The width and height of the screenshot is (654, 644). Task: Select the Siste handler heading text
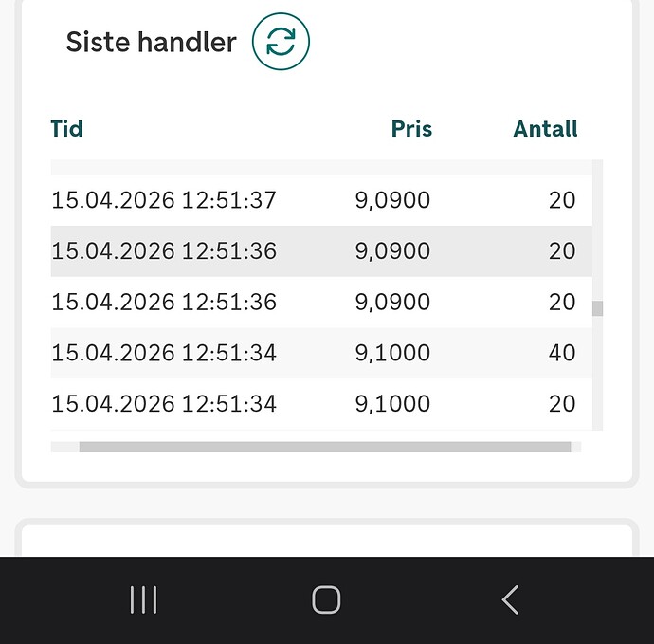pos(151,42)
